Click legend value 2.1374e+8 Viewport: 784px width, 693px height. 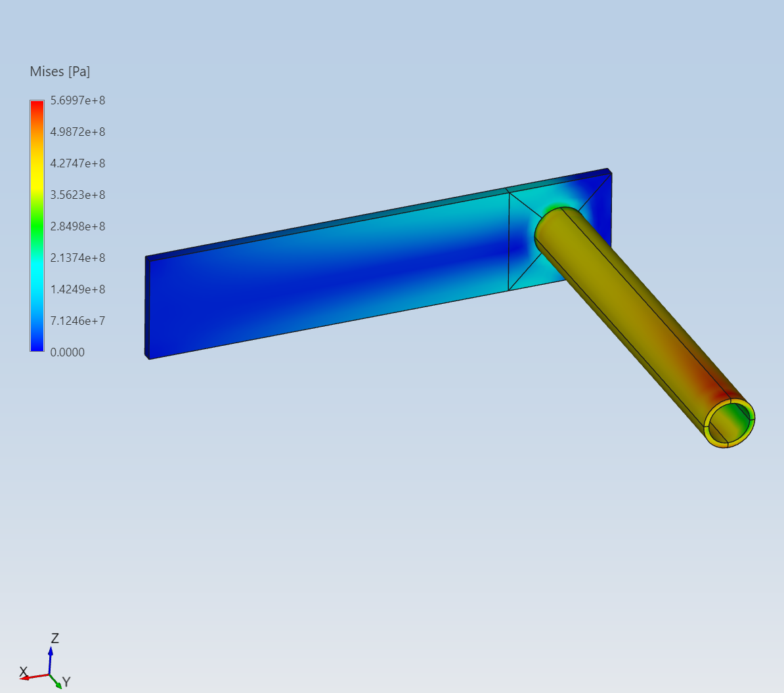[x=77, y=258]
